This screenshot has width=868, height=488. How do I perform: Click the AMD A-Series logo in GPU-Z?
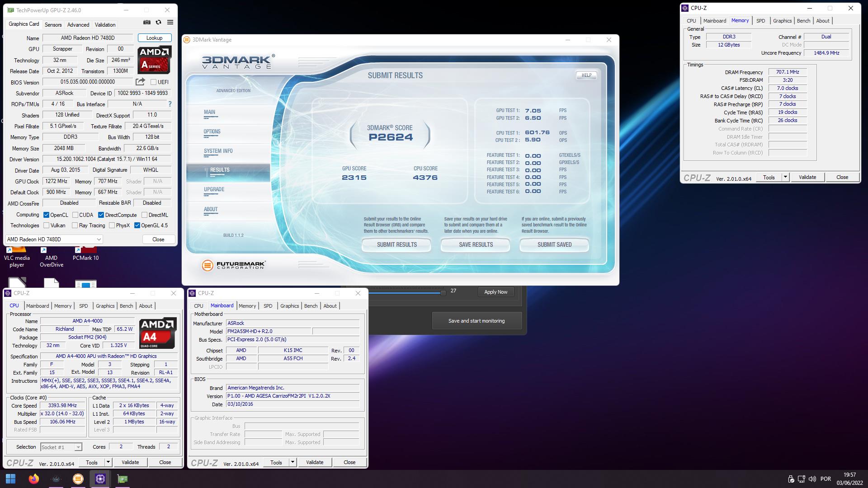(154, 60)
